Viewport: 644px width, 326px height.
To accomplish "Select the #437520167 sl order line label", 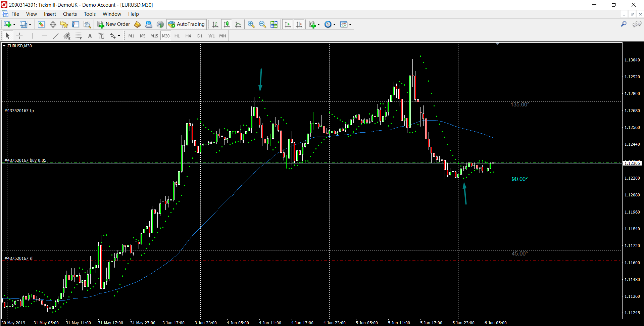I will pyautogui.click(x=18, y=258).
